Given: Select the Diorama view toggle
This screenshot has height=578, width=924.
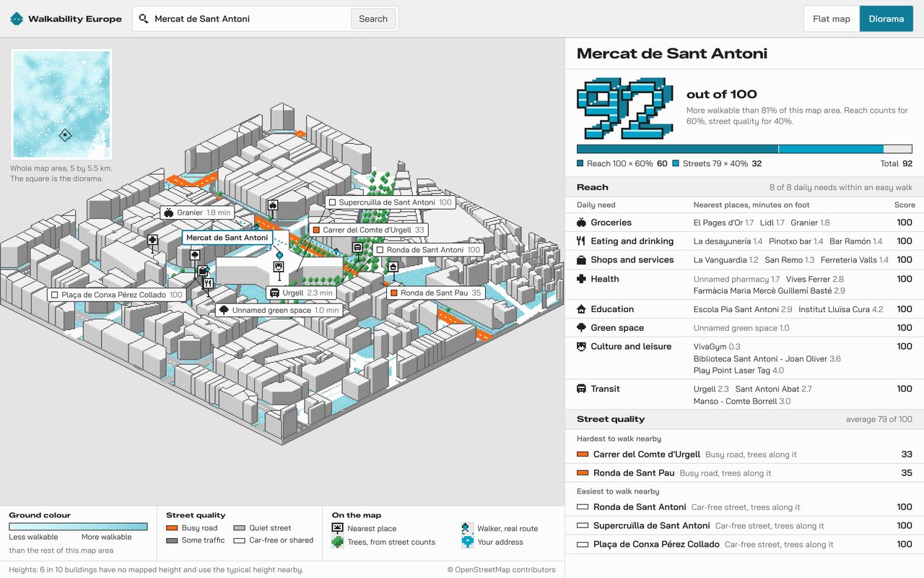Looking at the screenshot, I should point(886,19).
